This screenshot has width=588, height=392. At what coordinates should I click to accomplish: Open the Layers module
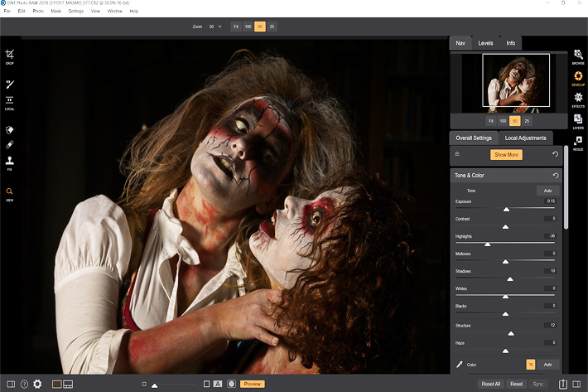coord(578,122)
